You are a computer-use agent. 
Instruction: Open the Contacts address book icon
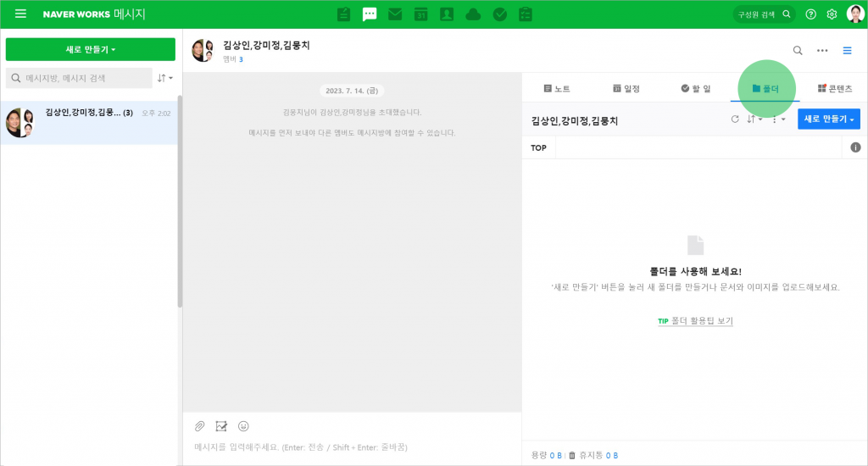pos(447,14)
